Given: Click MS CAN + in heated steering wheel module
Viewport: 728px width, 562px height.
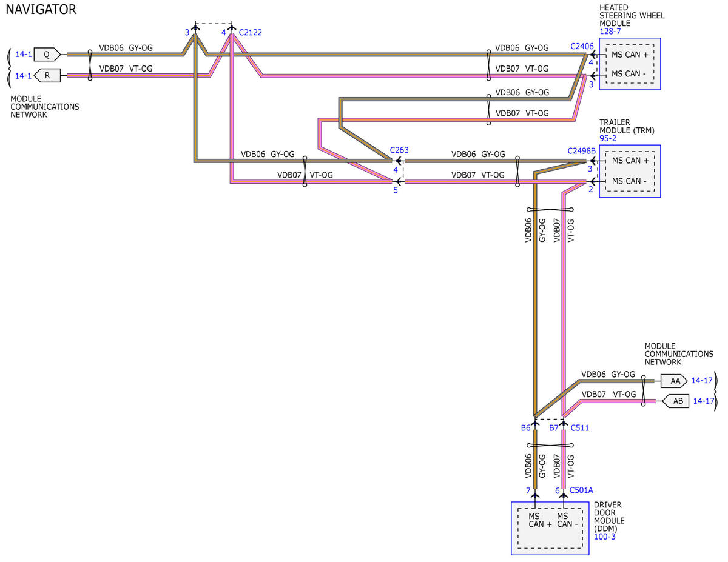Looking at the screenshot, I should [x=630, y=55].
